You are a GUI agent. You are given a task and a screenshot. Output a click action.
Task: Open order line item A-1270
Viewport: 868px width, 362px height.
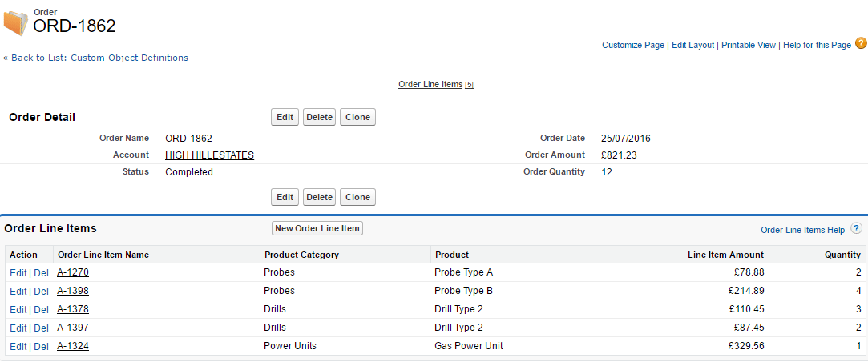click(x=73, y=272)
